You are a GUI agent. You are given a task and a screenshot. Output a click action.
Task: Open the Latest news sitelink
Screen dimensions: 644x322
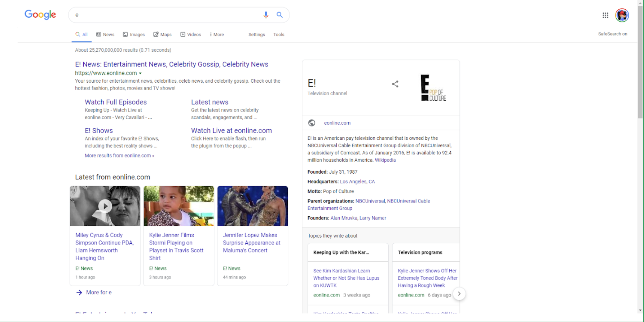point(210,102)
